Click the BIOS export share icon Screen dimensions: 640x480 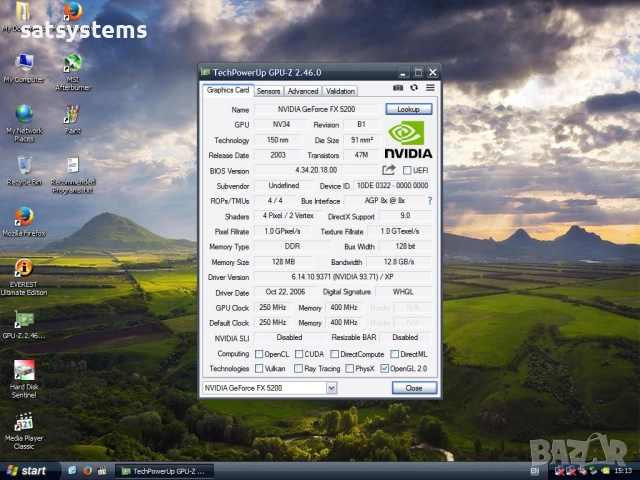pos(389,171)
